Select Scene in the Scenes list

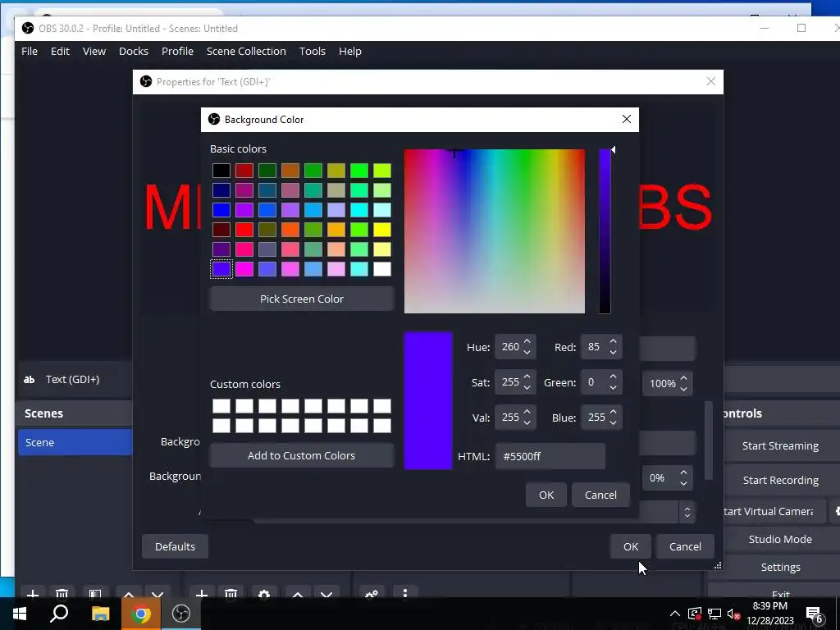coord(75,442)
